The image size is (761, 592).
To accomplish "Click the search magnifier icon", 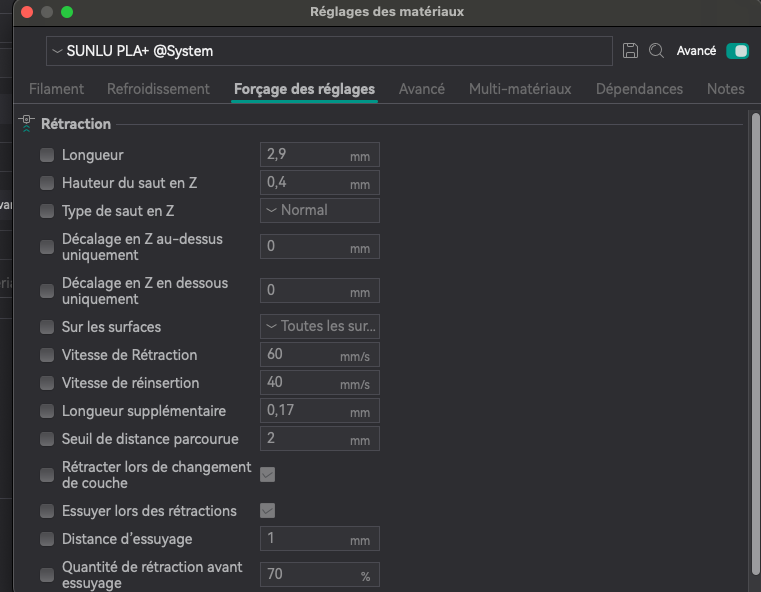I will tap(656, 51).
